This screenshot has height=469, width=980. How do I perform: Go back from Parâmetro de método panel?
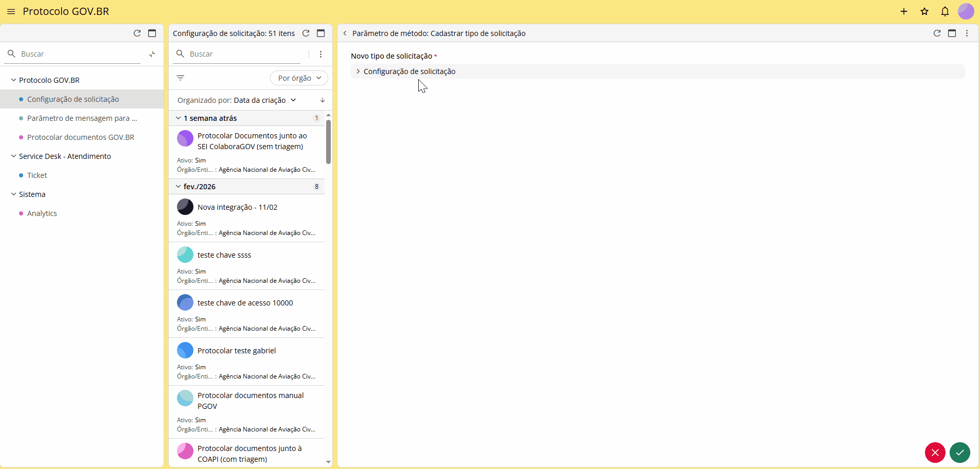pyautogui.click(x=345, y=33)
